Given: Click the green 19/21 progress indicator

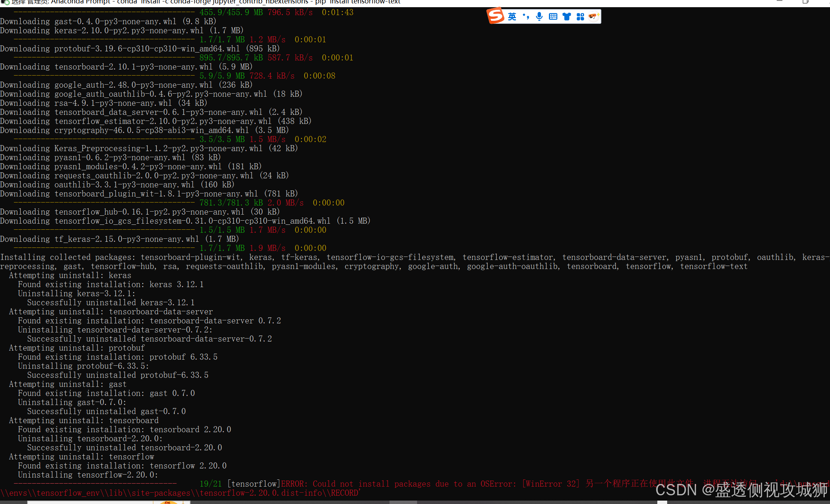Looking at the screenshot, I should pyautogui.click(x=211, y=484).
